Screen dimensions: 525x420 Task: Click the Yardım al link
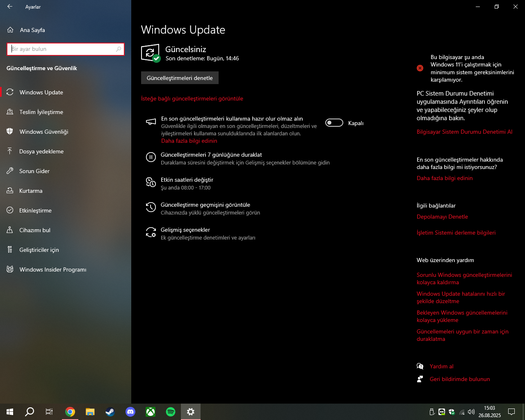pyautogui.click(x=442, y=366)
